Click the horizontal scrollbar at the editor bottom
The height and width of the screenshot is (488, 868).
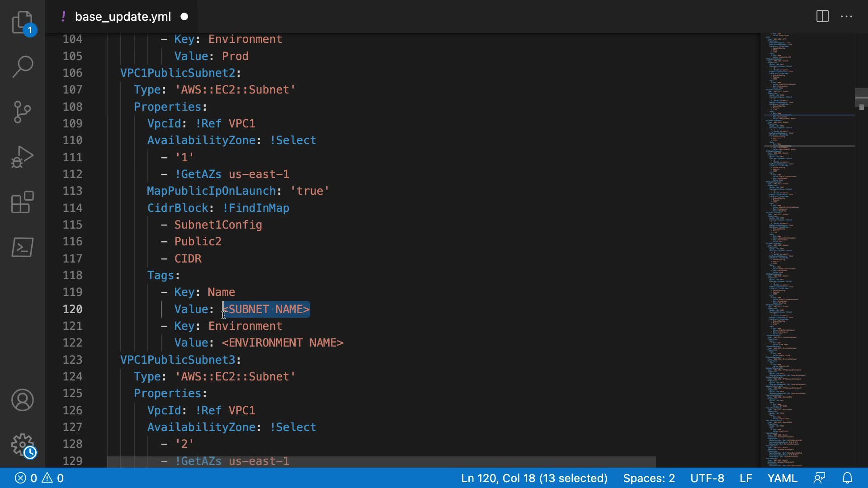pyautogui.click(x=381, y=462)
